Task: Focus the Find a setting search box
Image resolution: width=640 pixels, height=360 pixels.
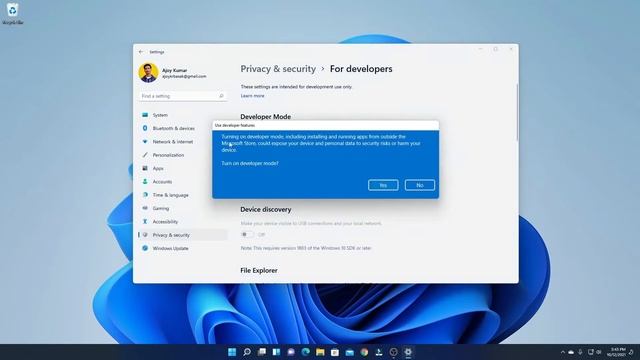Action: tap(182, 96)
